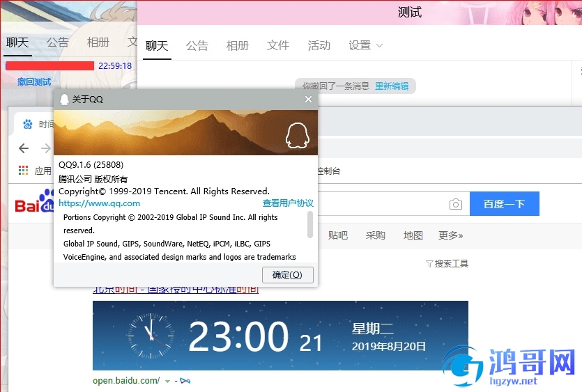Select 聊天 tab in left QQ window

pos(17,42)
